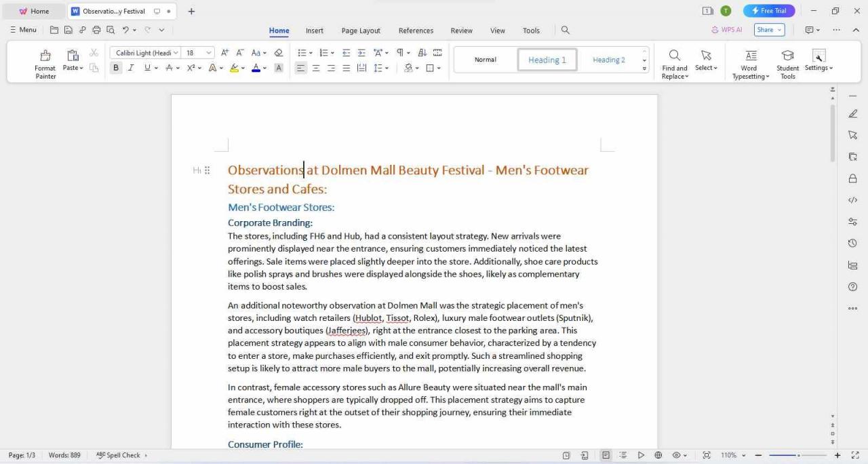Screen dimensions: 868x464
Task: Click the Increase Font Size icon
Action: click(225, 53)
